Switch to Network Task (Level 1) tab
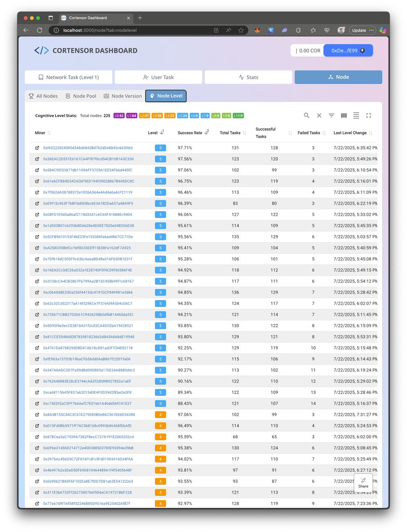The height and width of the screenshot is (532, 407). coord(68,77)
